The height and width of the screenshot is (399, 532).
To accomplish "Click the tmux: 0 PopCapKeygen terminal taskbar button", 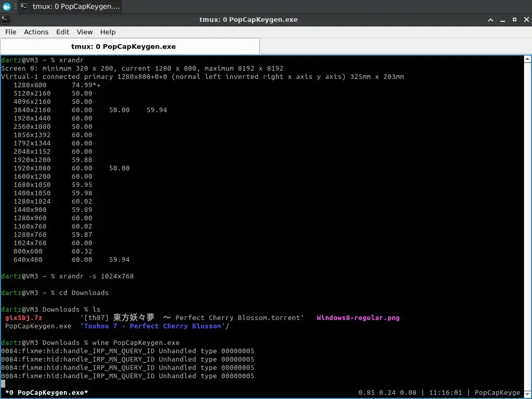I will [x=70, y=6].
